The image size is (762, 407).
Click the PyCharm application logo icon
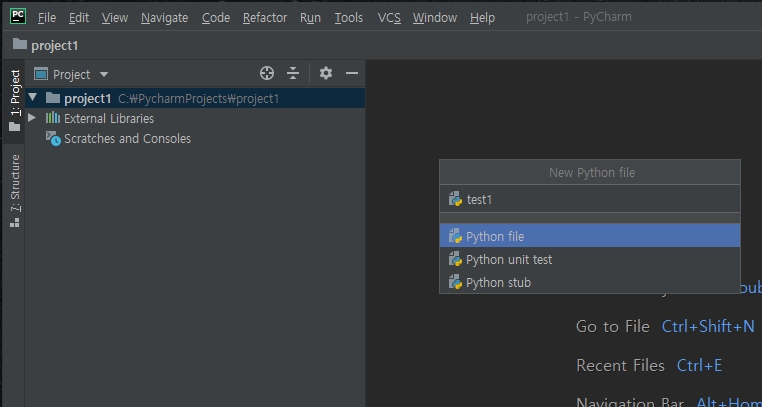coord(18,17)
